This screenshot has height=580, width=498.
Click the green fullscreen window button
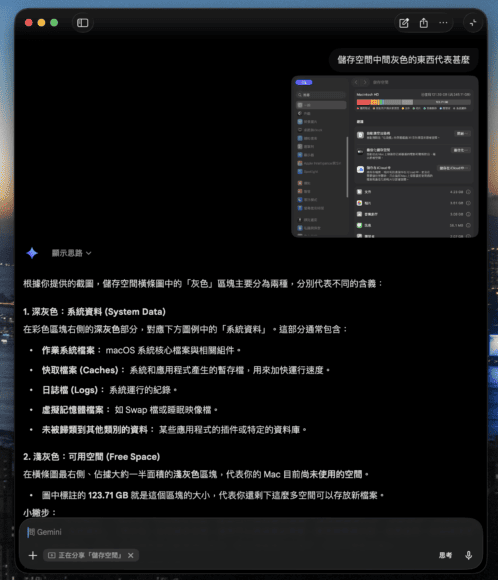[54, 23]
